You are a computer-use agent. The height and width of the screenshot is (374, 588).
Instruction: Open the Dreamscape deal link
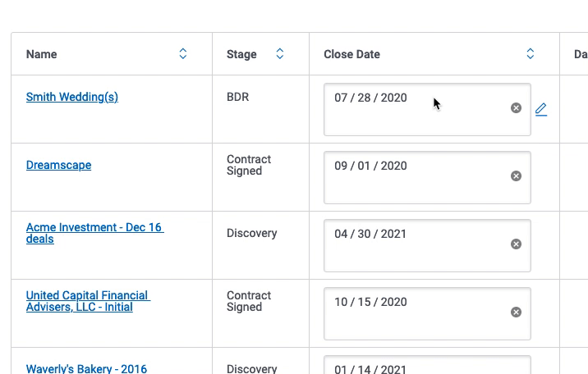click(58, 165)
